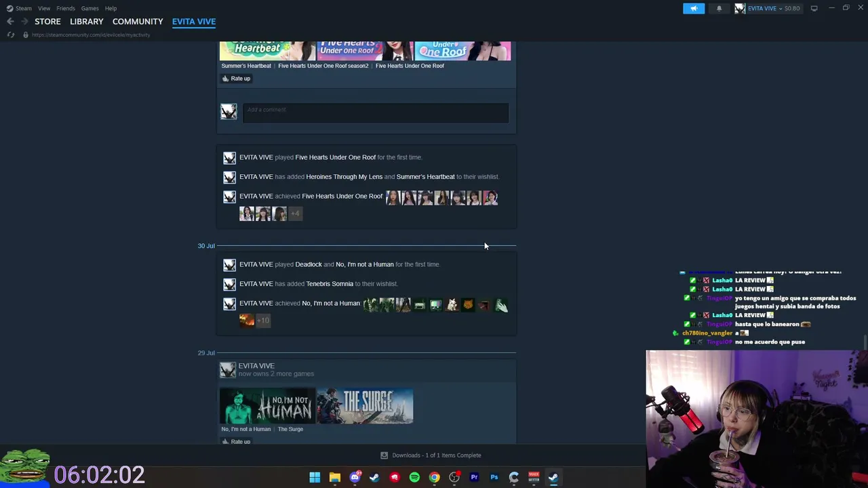Open The Surge game thumbnail
868x488 pixels.
[365, 405]
